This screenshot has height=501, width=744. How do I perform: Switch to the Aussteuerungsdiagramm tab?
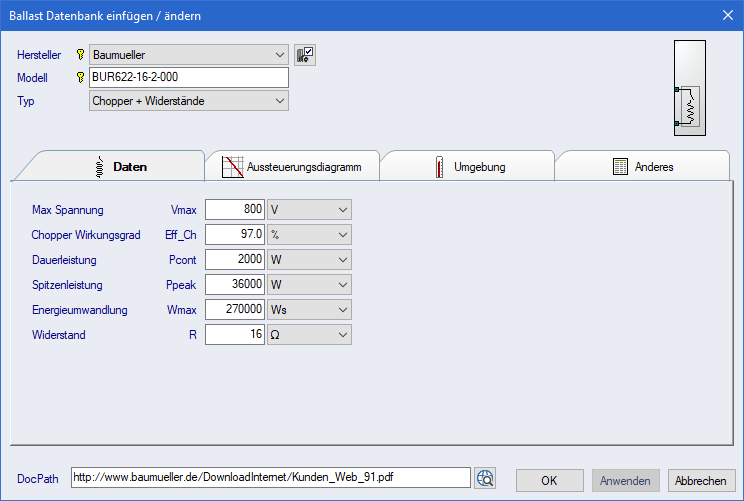pos(291,167)
